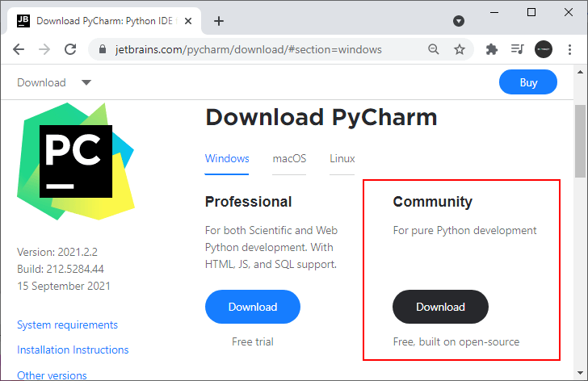Expand the Download section dropdown arrow
Screen dimensions: 588x381
(86, 82)
